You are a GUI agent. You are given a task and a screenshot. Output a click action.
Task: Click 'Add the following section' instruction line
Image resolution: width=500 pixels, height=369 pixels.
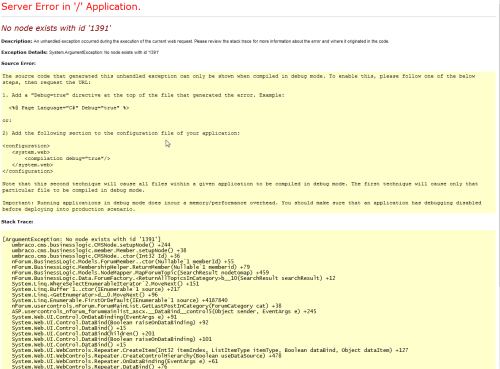121,133
